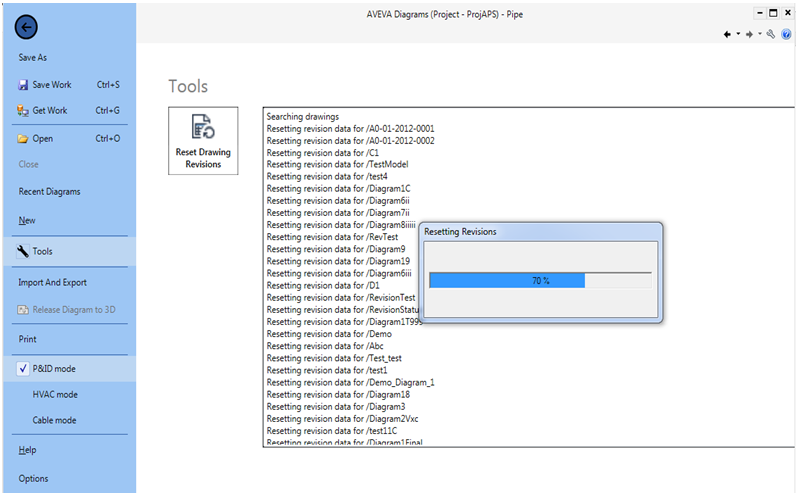This screenshot has height=496, width=796.
Task: Click the log line for /RevisionTest
Action: [341, 297]
